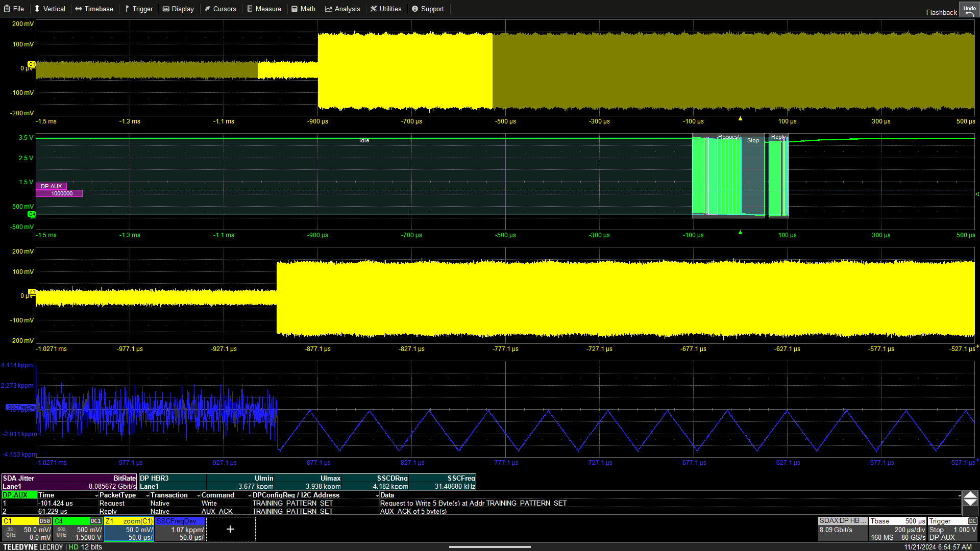Open the C4 channel descriptor box
This screenshot has width=980, height=551.
[x=78, y=529]
